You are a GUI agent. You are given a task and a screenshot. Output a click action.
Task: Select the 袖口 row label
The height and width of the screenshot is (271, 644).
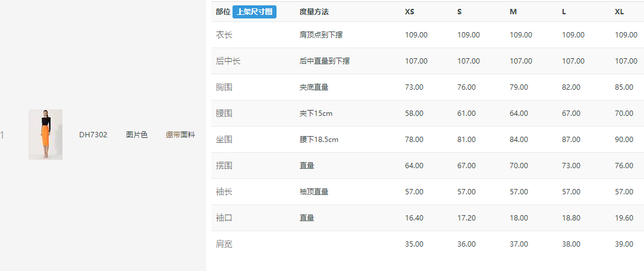(224, 218)
